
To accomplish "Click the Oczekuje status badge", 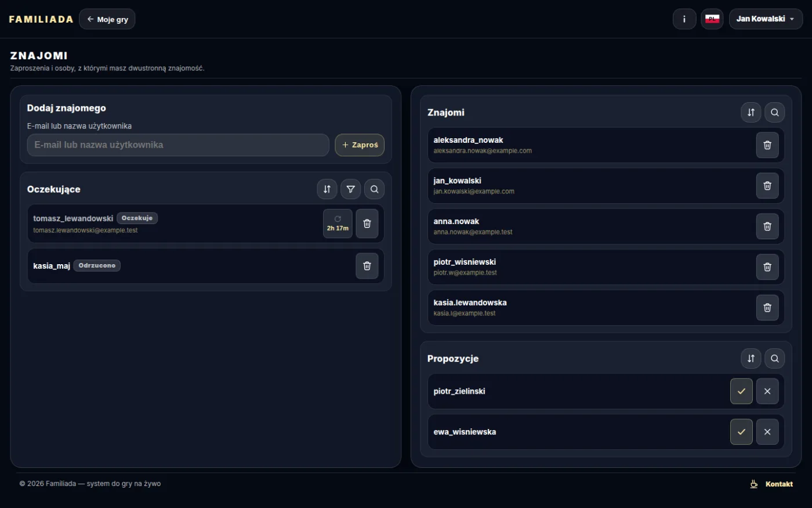I will 137,218.
